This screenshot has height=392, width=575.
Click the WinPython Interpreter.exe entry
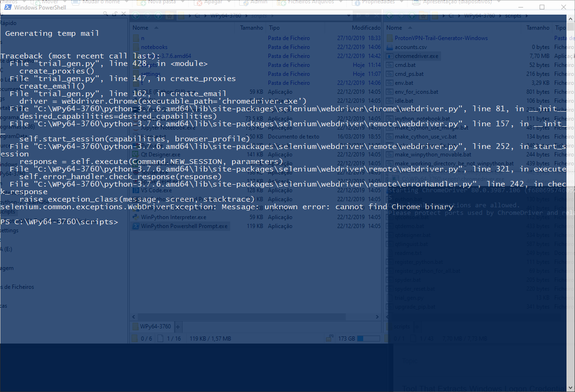pyautogui.click(x=173, y=217)
